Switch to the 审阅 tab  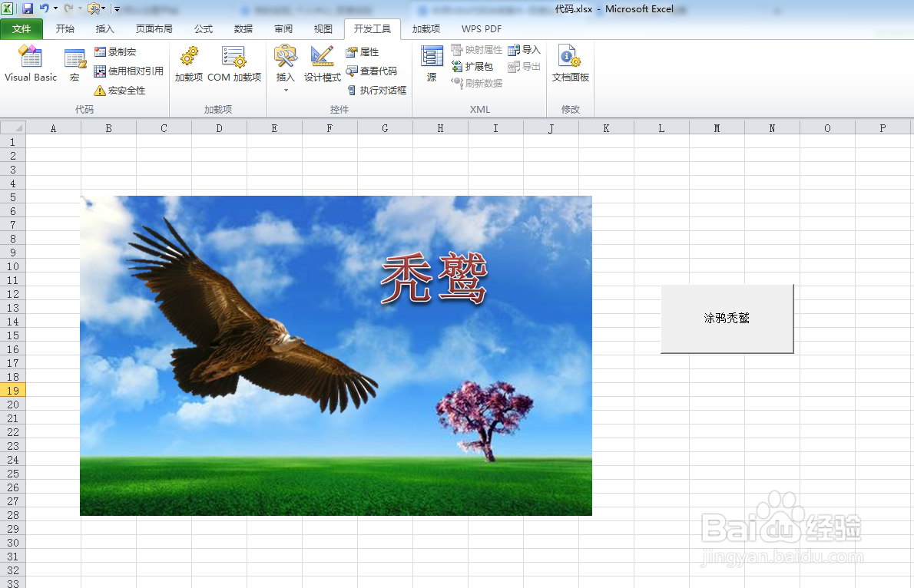tap(283, 29)
